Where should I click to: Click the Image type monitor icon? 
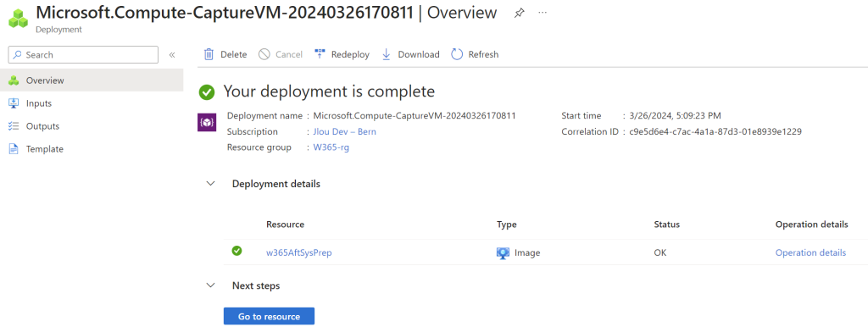point(503,252)
